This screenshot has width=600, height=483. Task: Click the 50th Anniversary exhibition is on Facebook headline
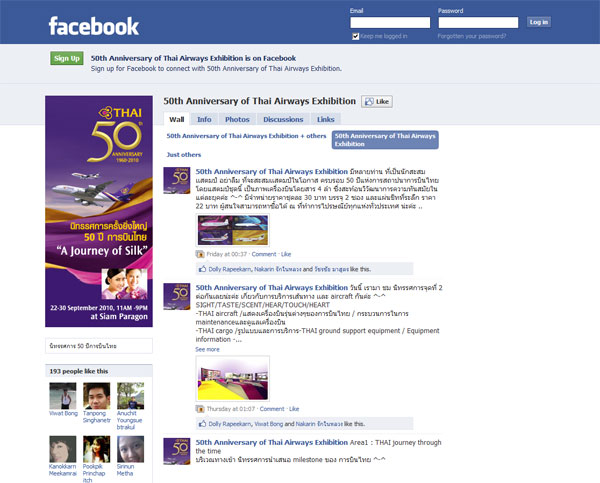pos(193,58)
